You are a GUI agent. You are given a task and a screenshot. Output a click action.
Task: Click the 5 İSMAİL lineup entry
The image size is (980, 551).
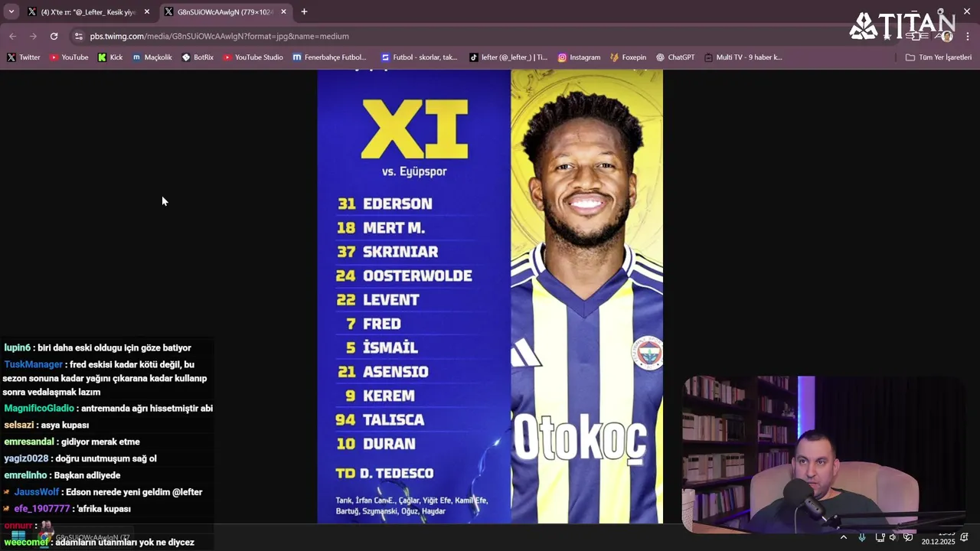tap(381, 347)
